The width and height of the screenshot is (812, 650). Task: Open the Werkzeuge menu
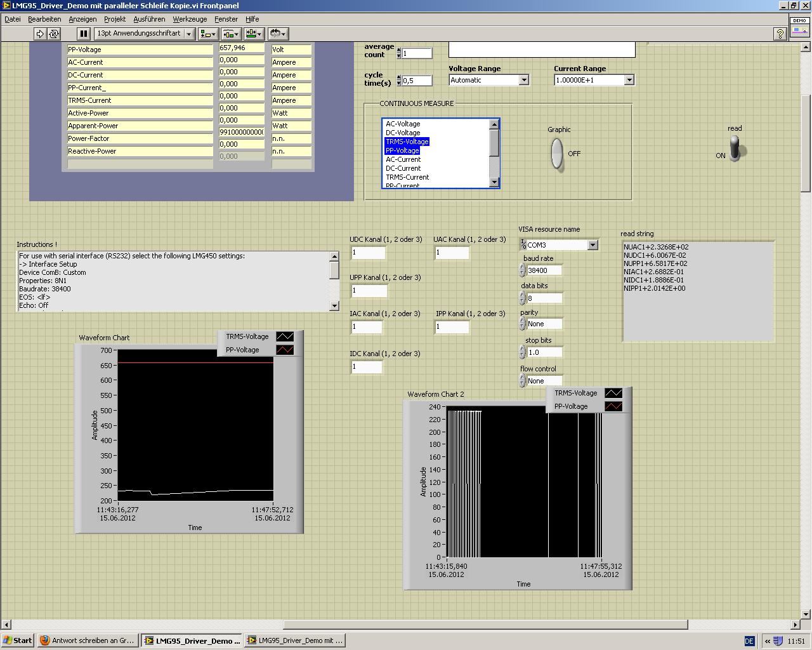(190, 19)
